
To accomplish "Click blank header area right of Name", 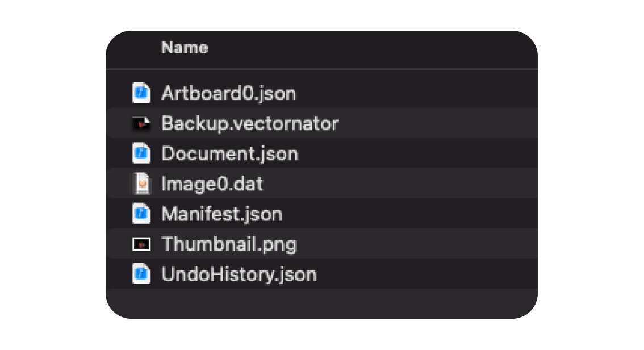I will [x=369, y=48].
